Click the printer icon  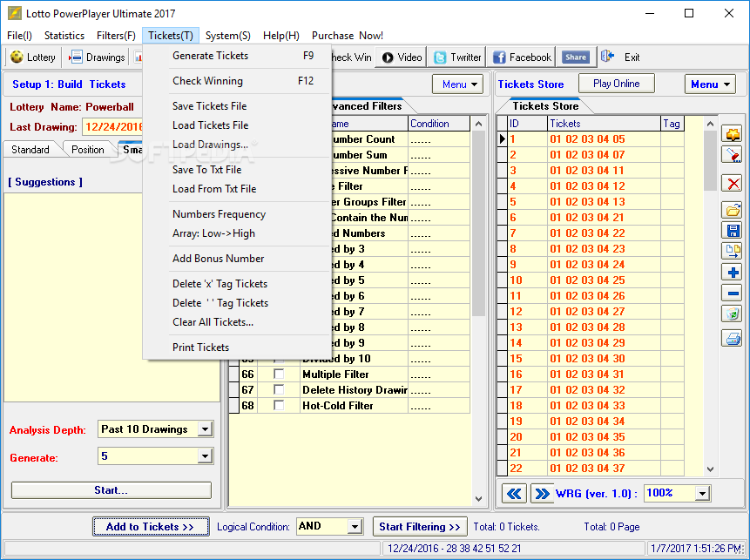point(733,339)
